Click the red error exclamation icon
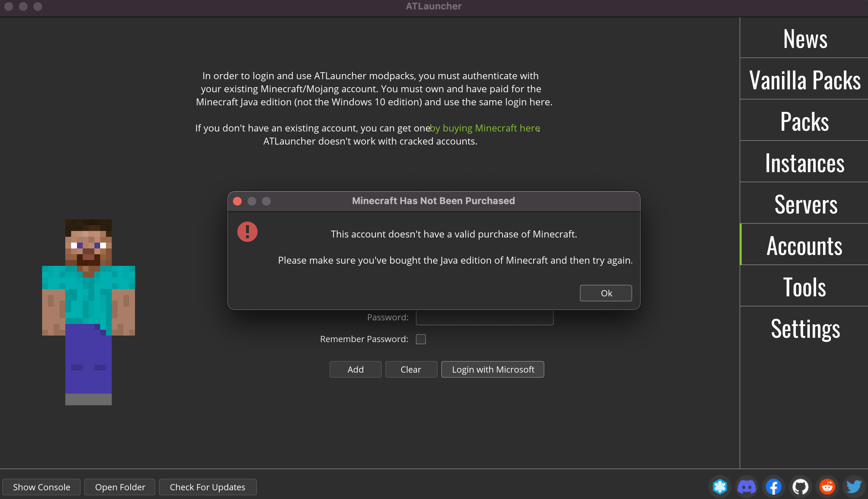Image resolution: width=868 pixels, height=499 pixels. point(247,232)
